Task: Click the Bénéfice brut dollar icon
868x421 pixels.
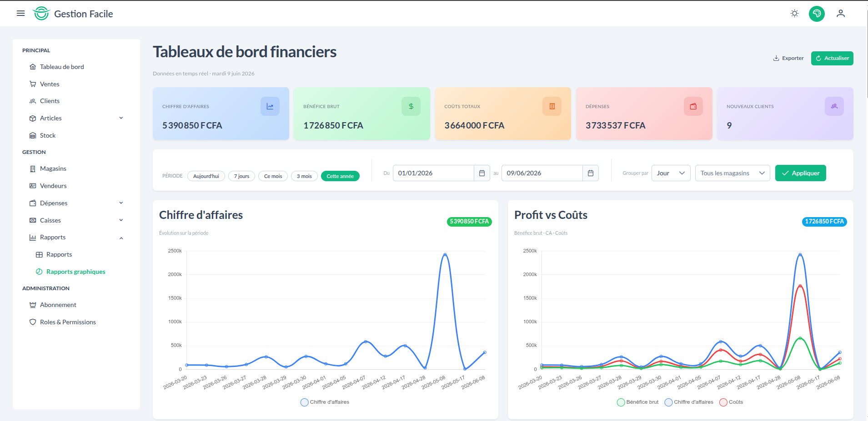Action: point(411,106)
